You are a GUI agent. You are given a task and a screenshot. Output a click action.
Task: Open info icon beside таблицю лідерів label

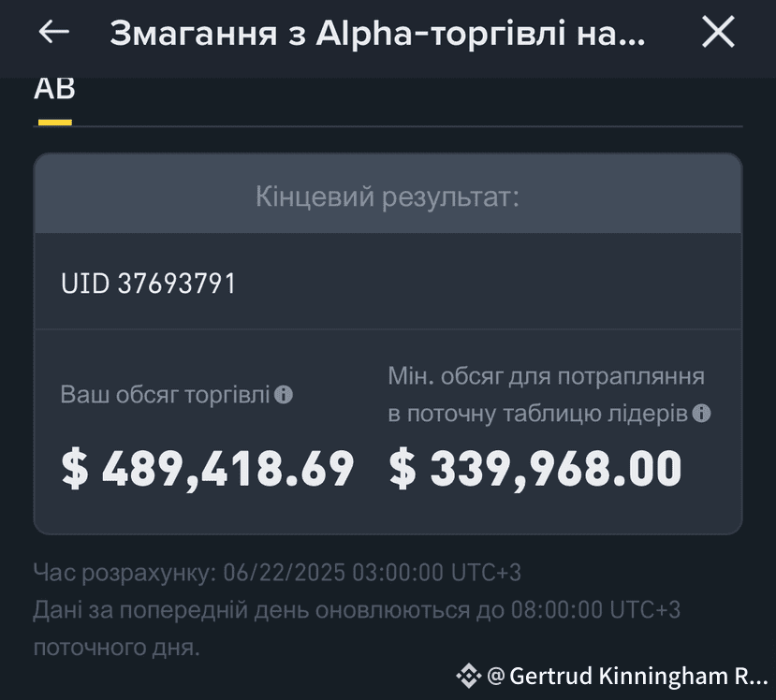(701, 413)
